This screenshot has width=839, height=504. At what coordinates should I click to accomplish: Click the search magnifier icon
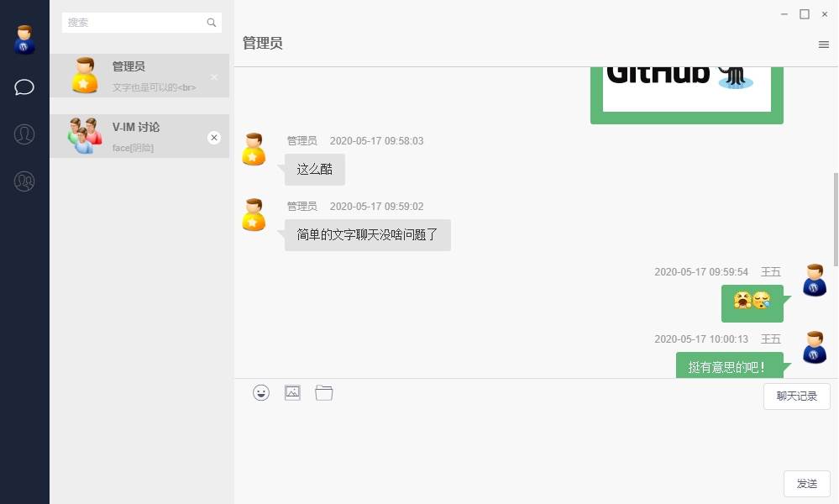pyautogui.click(x=212, y=22)
